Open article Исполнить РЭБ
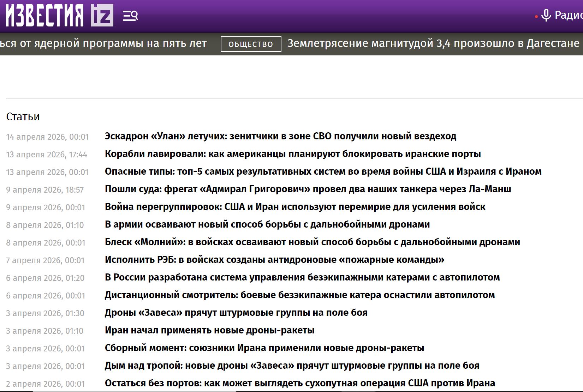This screenshot has height=392, width=583. (274, 260)
